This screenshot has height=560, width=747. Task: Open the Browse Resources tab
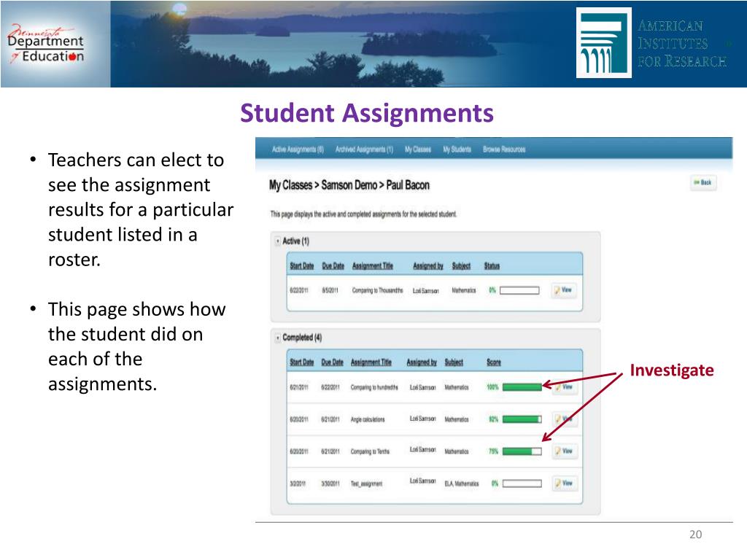[x=504, y=149]
